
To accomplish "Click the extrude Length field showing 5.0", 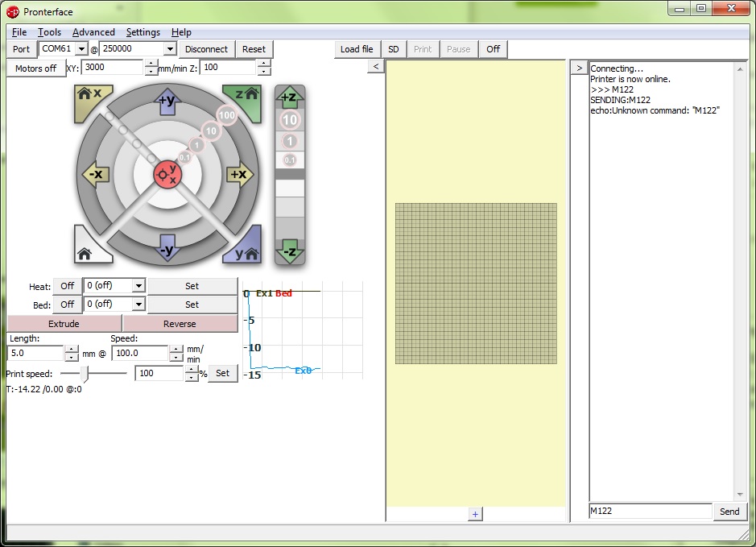I will pyautogui.click(x=36, y=353).
